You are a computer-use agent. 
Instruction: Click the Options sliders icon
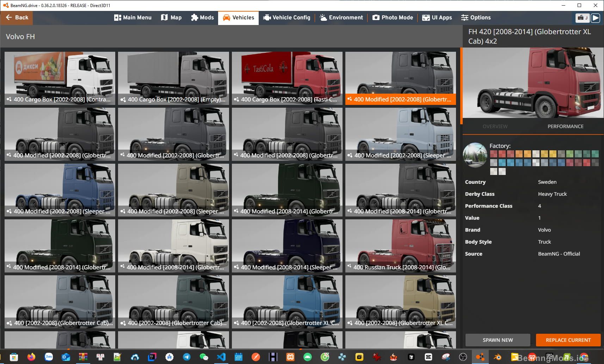coord(465,18)
